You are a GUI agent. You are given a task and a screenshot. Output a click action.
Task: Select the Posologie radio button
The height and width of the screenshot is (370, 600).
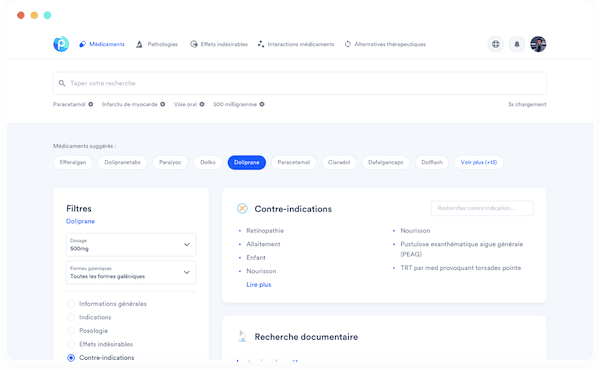(71, 331)
